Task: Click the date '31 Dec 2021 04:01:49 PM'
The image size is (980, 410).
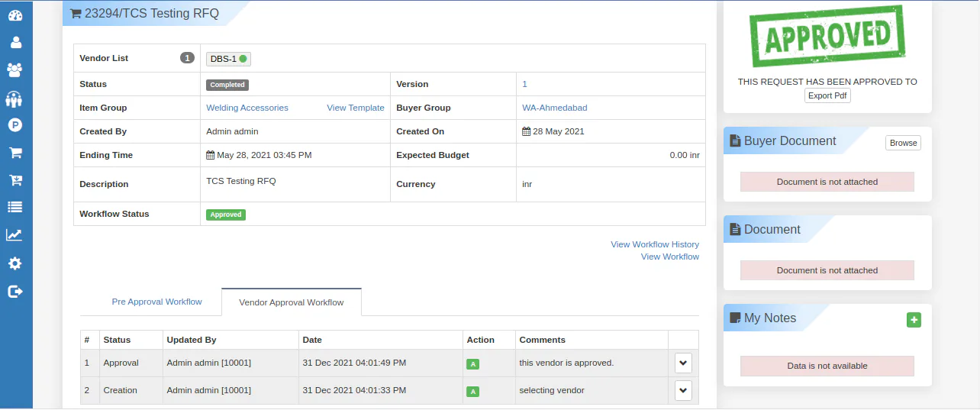Action: coord(354,363)
